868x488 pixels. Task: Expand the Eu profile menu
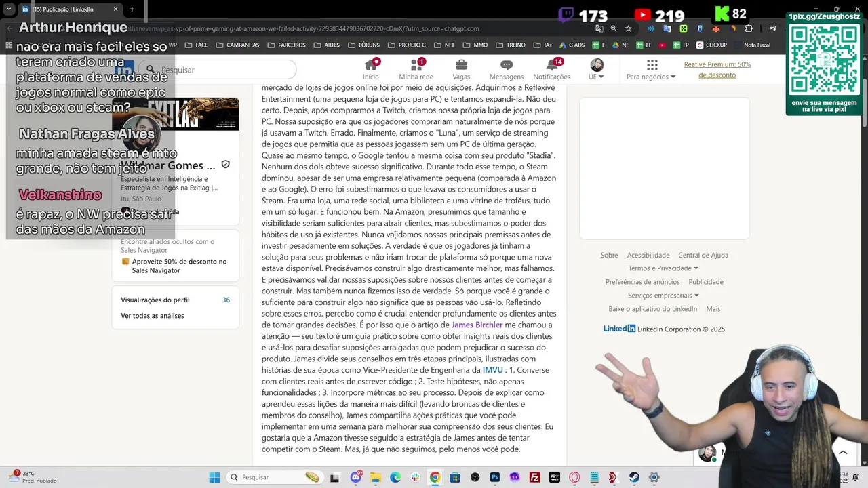596,69
